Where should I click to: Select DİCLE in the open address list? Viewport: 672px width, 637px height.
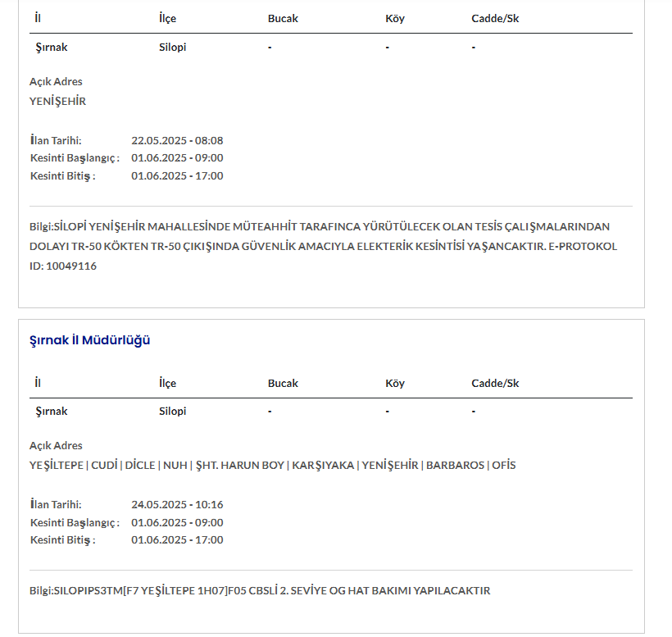click(141, 466)
